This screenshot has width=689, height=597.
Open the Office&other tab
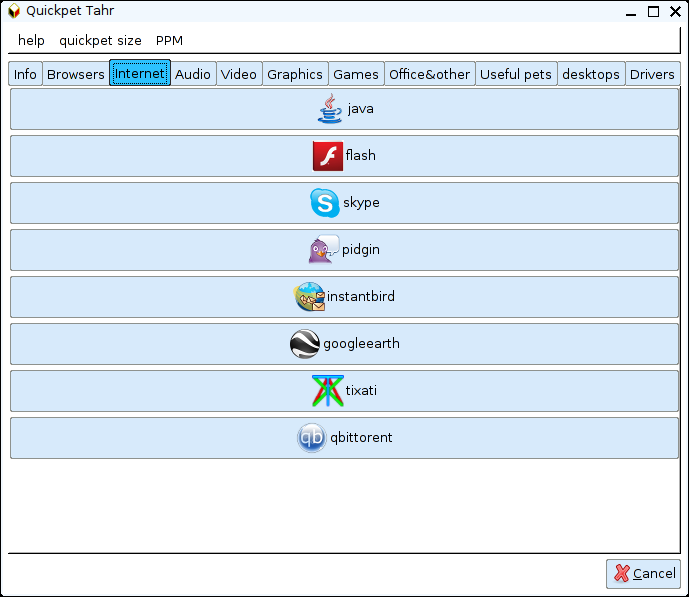click(429, 74)
